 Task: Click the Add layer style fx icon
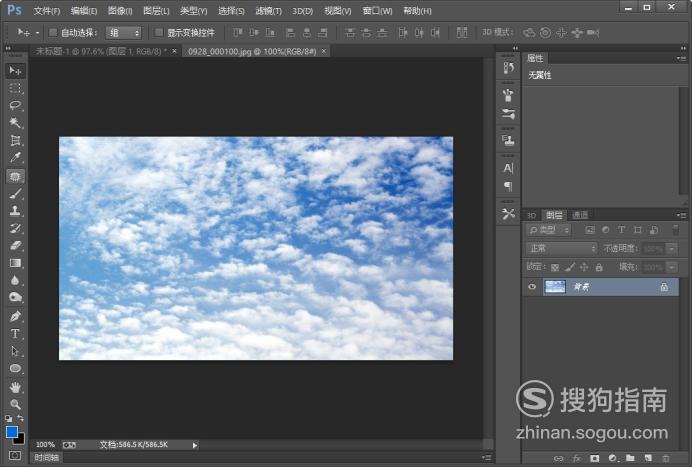[x=576, y=459]
